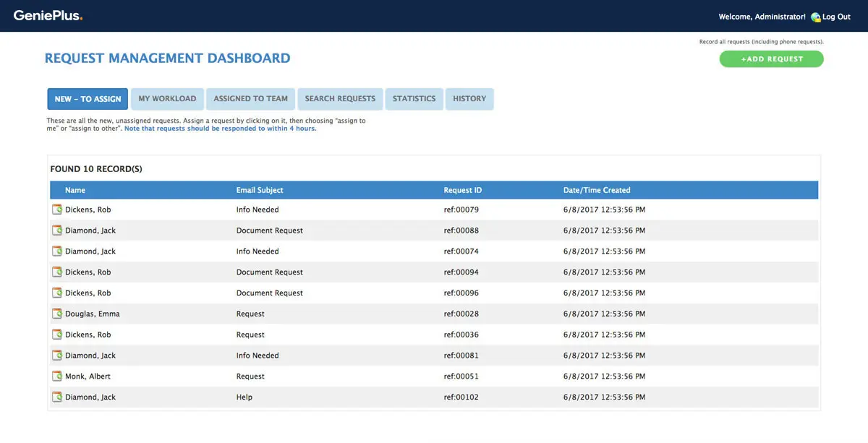Open record icon for ref:00094 row
The image size is (868, 443).
(57, 272)
